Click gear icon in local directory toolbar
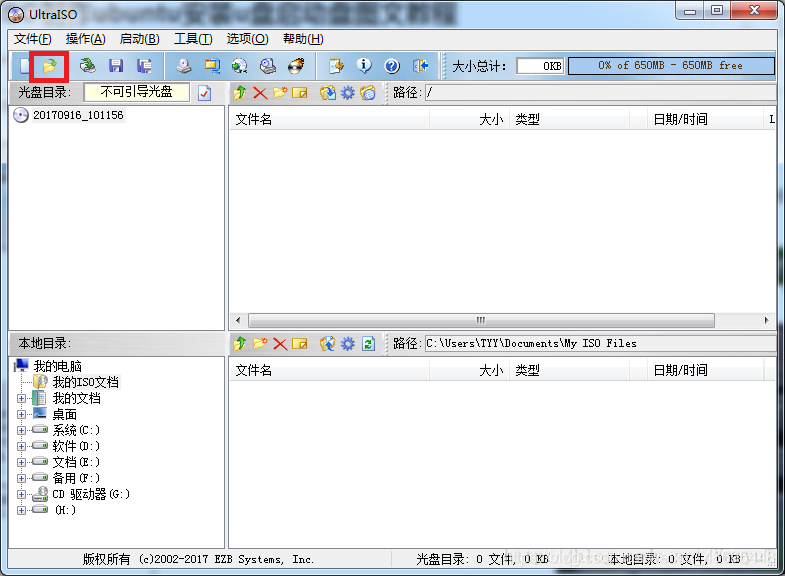 (x=347, y=344)
